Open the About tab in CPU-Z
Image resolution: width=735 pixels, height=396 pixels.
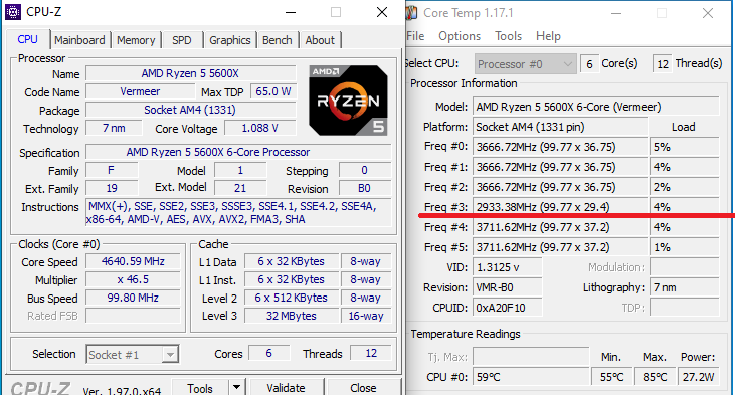click(x=320, y=40)
